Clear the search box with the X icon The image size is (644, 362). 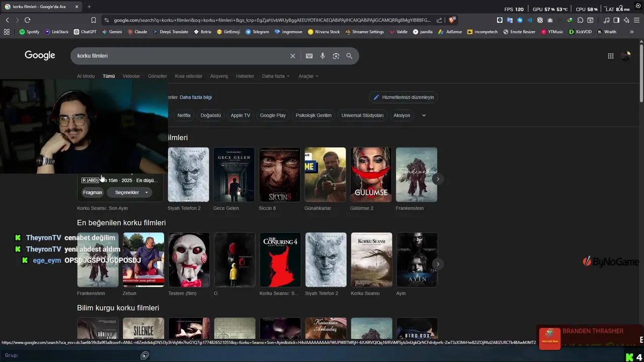pos(293,56)
